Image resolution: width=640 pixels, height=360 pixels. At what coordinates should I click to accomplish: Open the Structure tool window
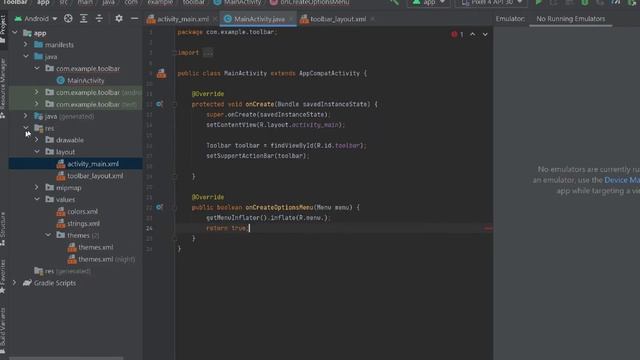point(3,229)
